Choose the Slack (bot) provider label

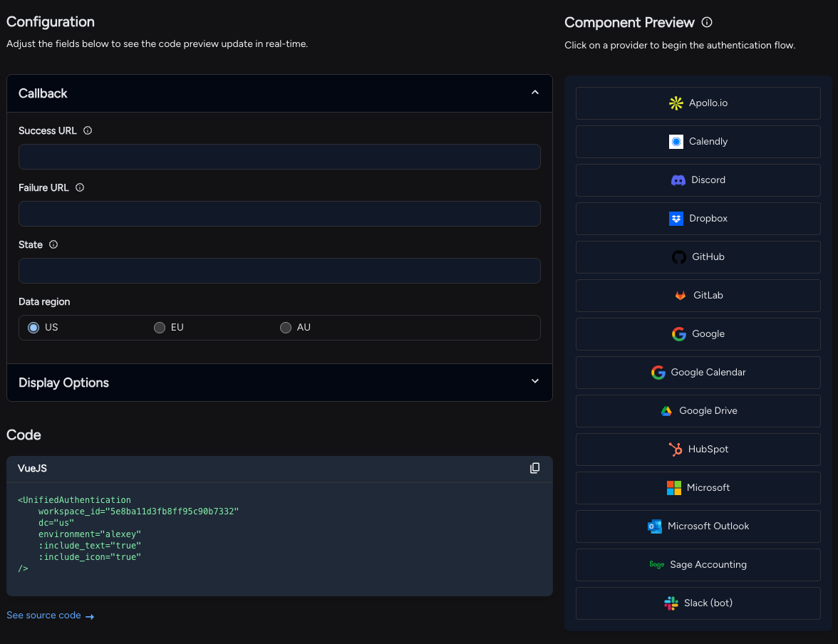[x=708, y=603]
